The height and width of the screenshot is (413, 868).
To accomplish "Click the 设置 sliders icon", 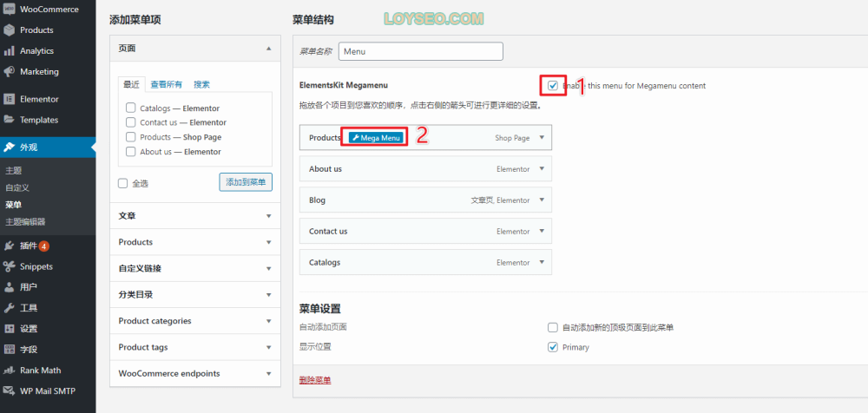I will tap(9, 329).
